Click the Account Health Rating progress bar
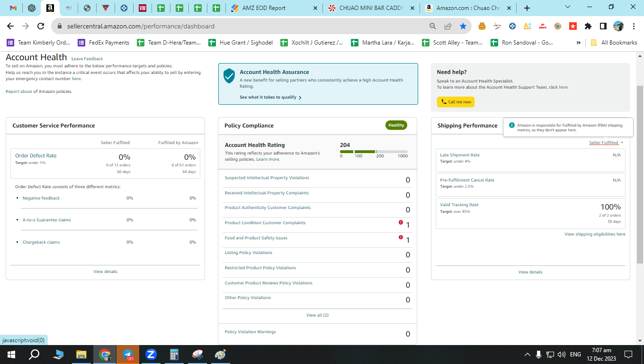 pos(374,152)
